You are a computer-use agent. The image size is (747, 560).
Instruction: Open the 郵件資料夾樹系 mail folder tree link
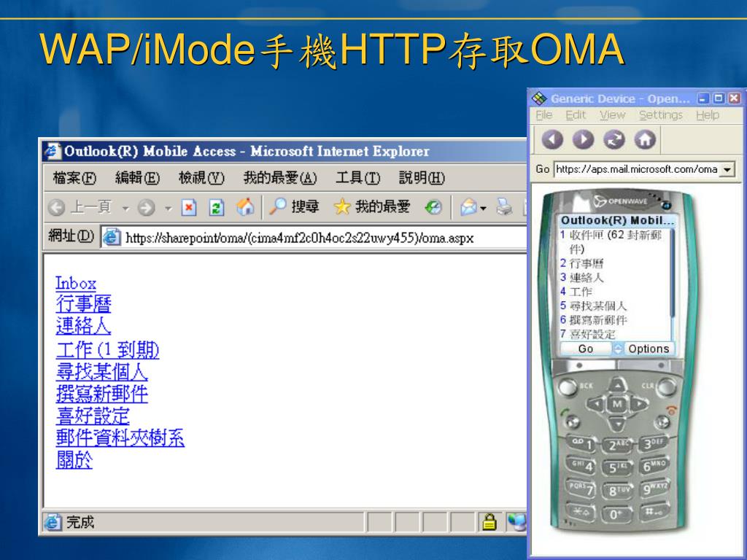point(120,437)
